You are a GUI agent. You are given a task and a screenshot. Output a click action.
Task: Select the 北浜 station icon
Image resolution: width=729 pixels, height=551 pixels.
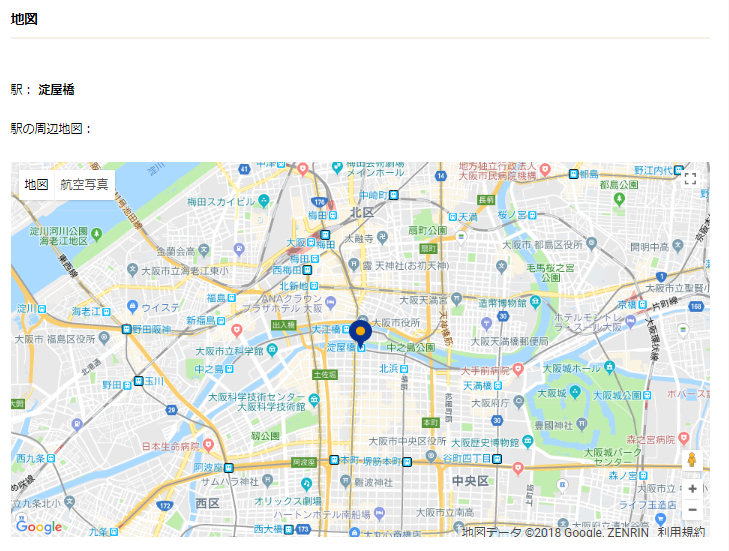[404, 369]
